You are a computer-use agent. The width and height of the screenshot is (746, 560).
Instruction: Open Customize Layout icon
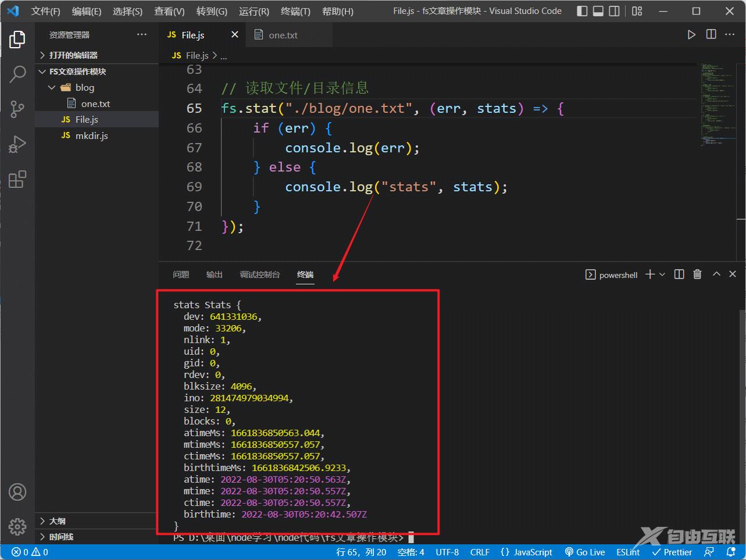pos(637,11)
